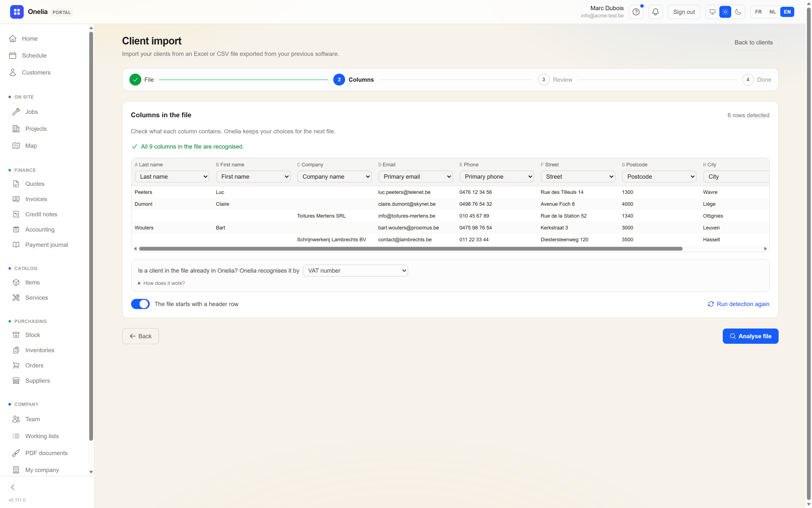Click the Back button
This screenshot has height=508, width=812.
tap(140, 336)
